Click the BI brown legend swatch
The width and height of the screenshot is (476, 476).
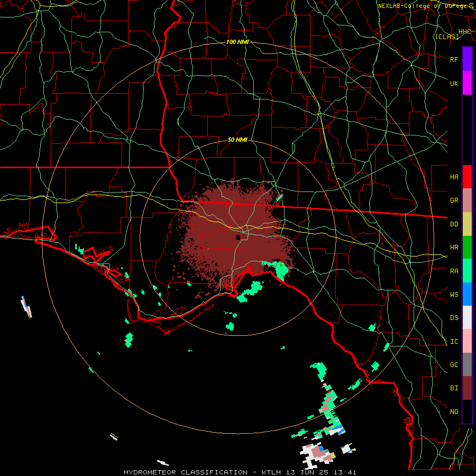click(x=467, y=388)
